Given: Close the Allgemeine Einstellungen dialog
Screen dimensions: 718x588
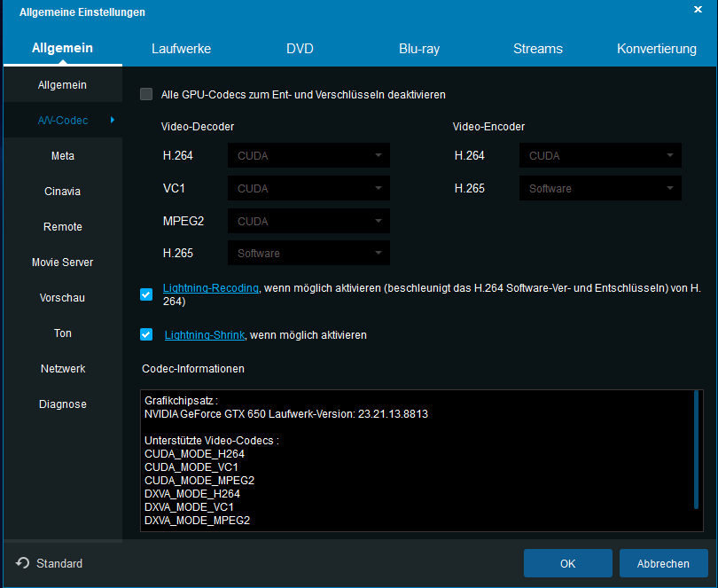Looking at the screenshot, I should (x=698, y=11).
